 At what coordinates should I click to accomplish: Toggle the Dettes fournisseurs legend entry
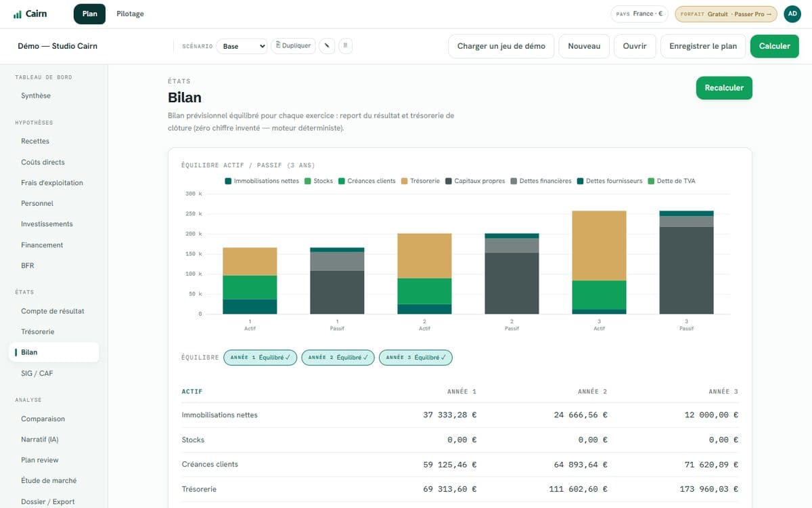pyautogui.click(x=610, y=181)
